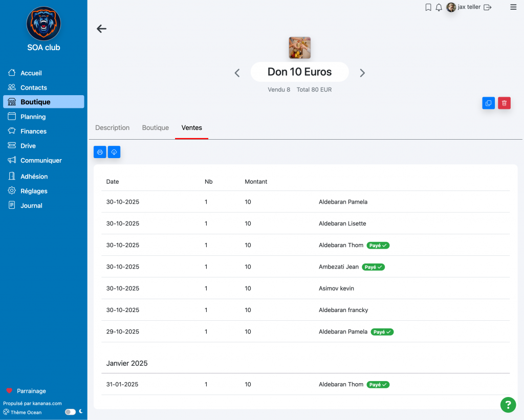Click the logout icon beside jax teller

[488, 7]
